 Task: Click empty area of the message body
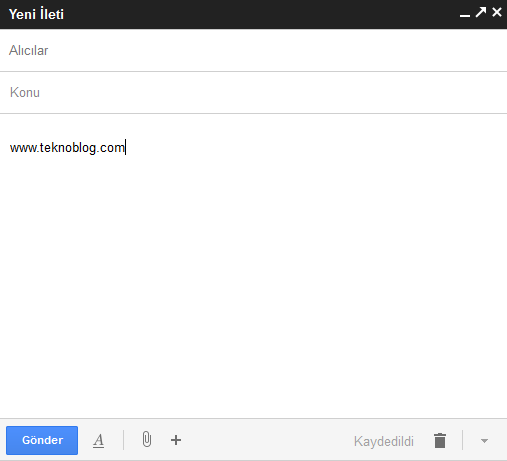click(253, 283)
